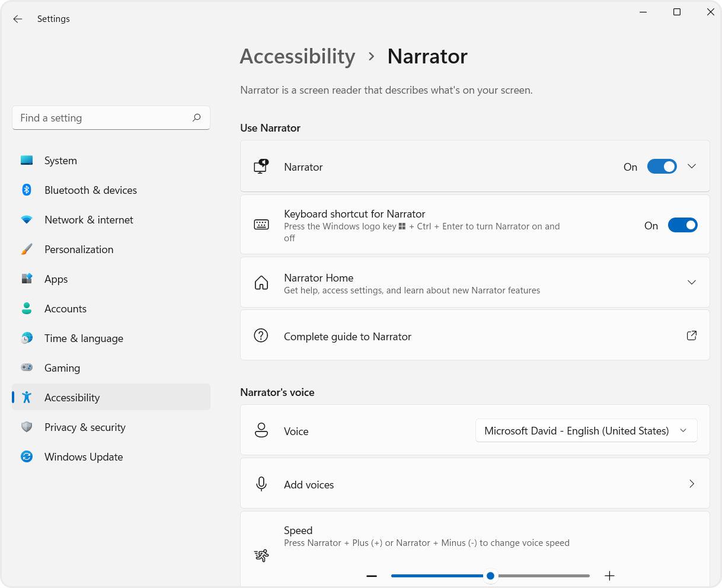Screen dimensions: 722x588
Task: Click the person icon next to Voice
Action: 261,431
